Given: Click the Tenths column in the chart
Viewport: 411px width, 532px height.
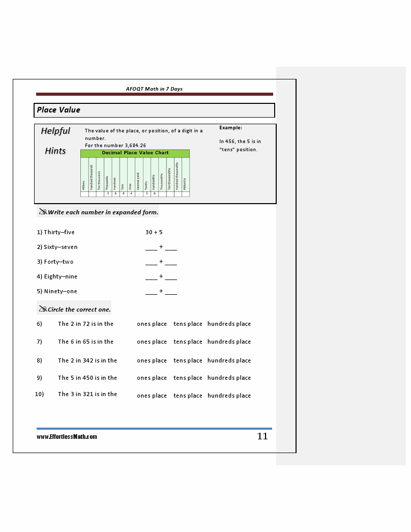Looking at the screenshot, I should (x=146, y=176).
